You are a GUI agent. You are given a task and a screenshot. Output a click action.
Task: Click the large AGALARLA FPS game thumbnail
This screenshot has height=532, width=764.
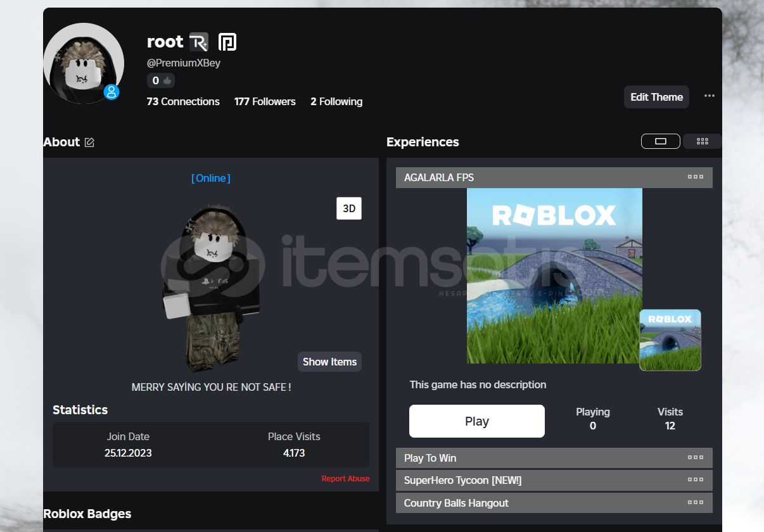[554, 275]
